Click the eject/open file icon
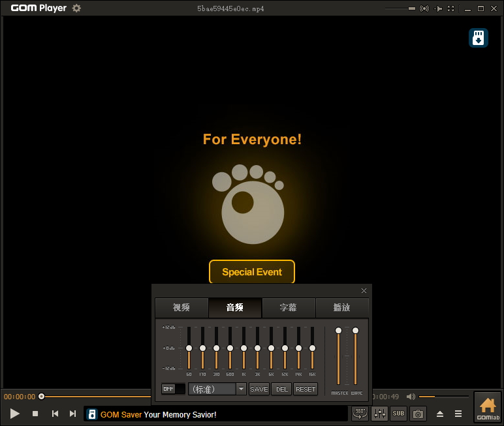The height and width of the screenshot is (426, 504). (440, 414)
